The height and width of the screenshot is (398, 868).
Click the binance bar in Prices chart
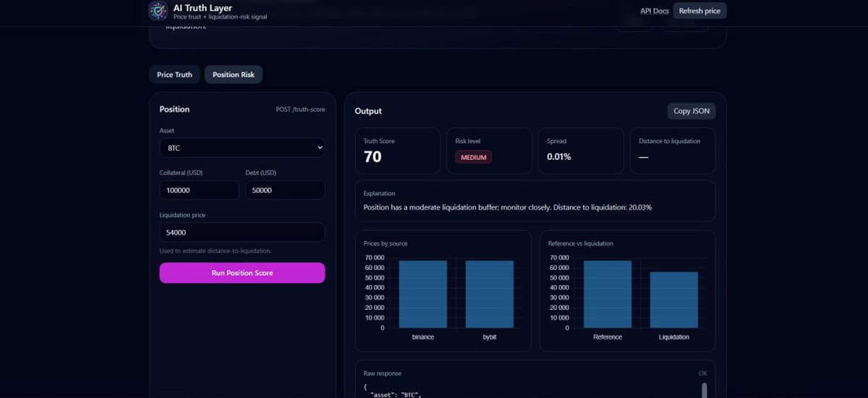[x=423, y=294]
